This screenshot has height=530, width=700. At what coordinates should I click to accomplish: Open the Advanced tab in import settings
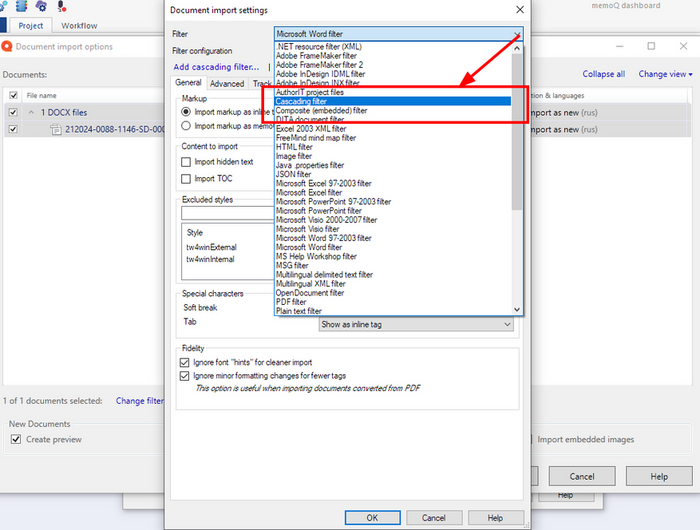tap(227, 83)
